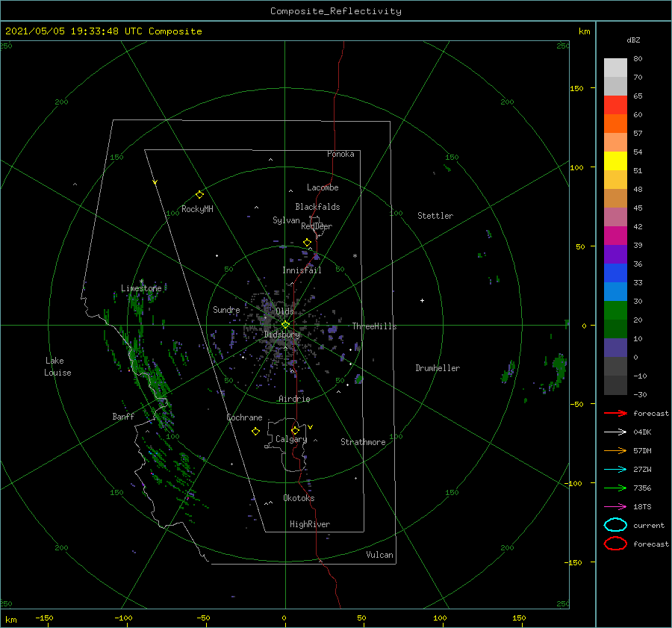Click the 18TS legend label
The image size is (672, 628).
[642, 507]
